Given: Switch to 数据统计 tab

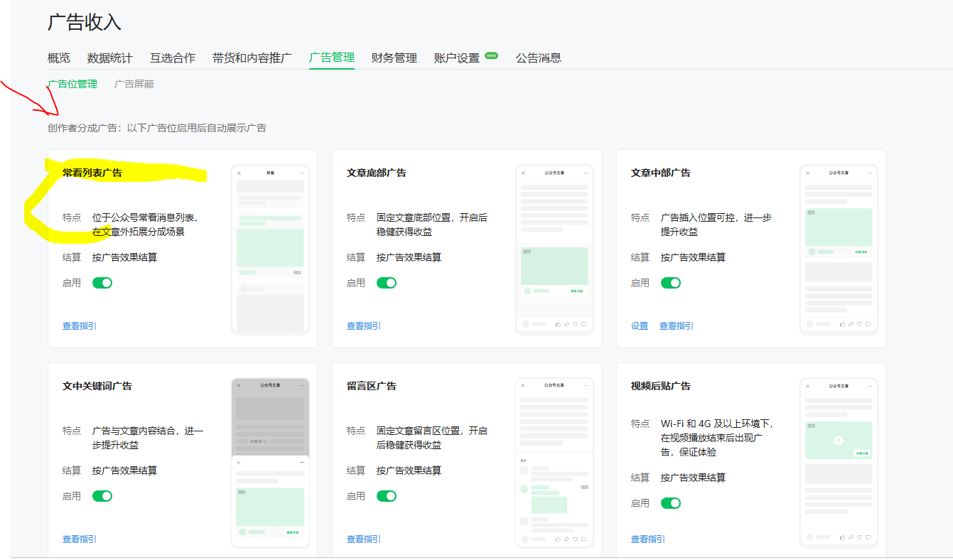Looking at the screenshot, I should click(109, 58).
